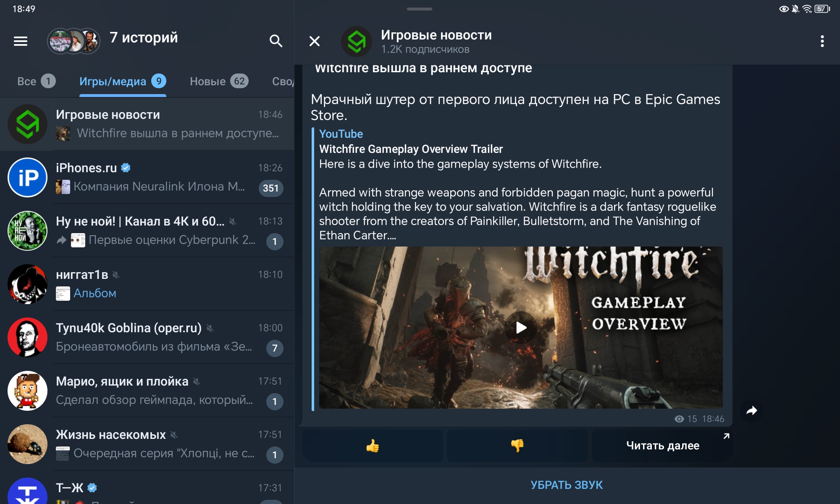840x504 pixels.
Task: Open the Марио, ящик и плойка avatar
Action: pos(28,391)
